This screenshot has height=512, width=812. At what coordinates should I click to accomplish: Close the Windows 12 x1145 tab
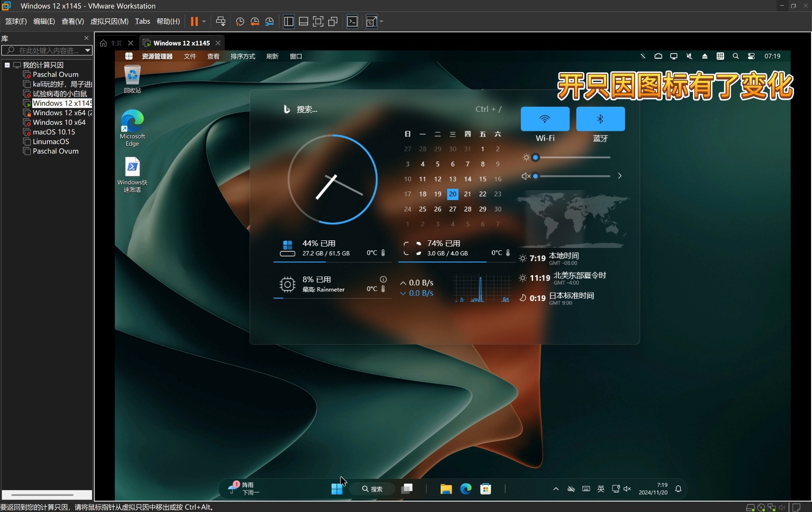click(218, 43)
